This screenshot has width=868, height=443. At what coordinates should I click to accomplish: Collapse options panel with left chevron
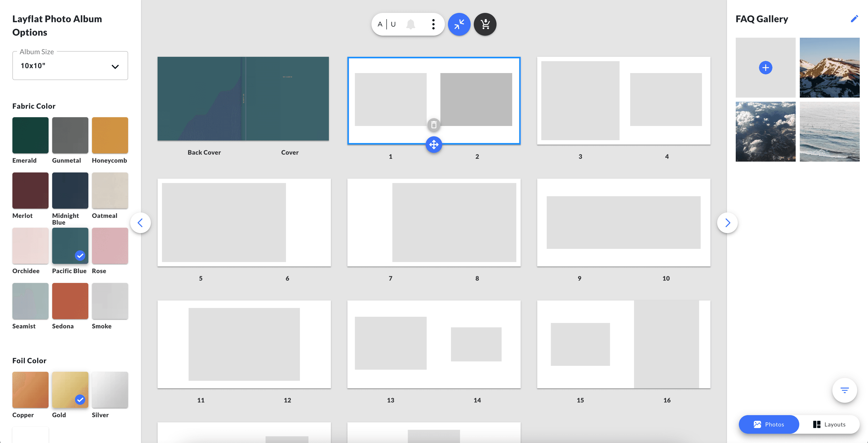pos(141,223)
